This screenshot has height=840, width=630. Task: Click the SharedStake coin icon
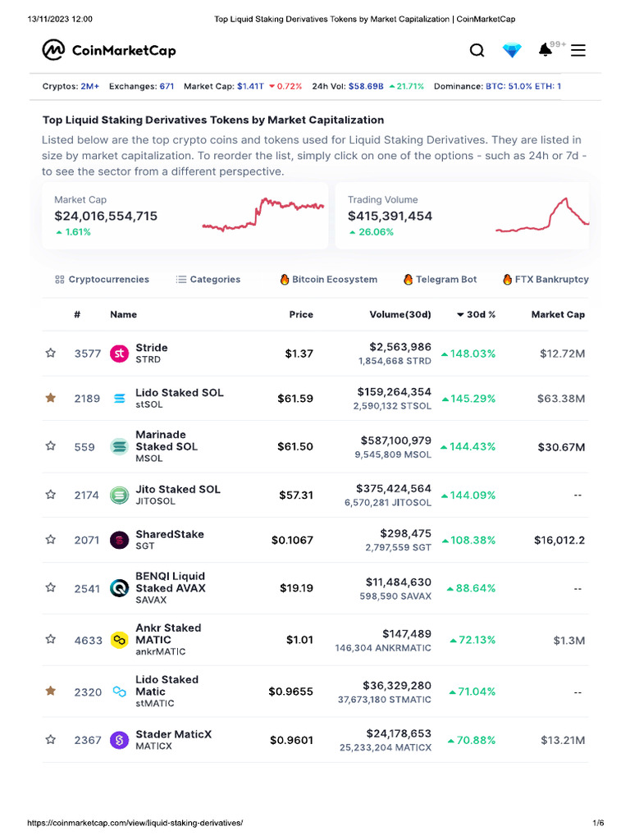(x=120, y=540)
